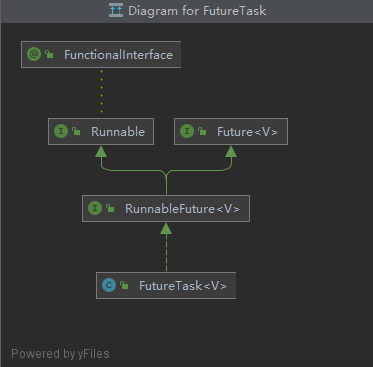The image size is (373, 367).
Task: Click the Diagram for FutureTask title
Action: click(x=197, y=11)
